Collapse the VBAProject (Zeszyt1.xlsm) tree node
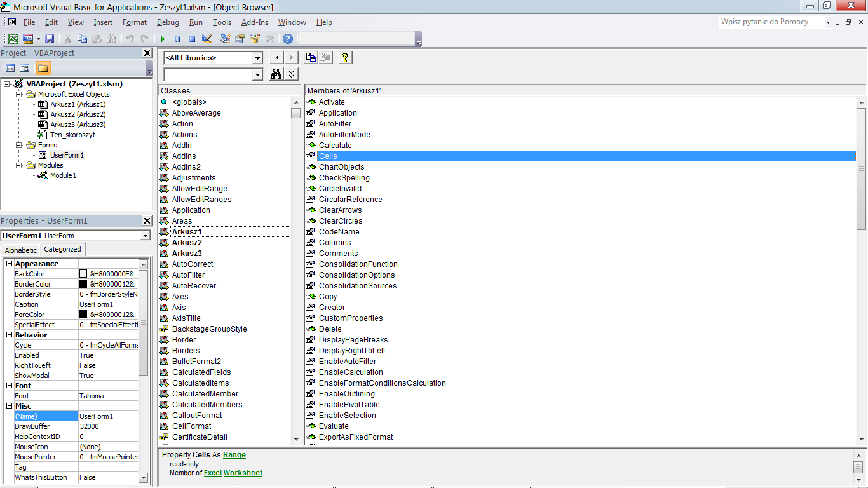 click(x=6, y=84)
